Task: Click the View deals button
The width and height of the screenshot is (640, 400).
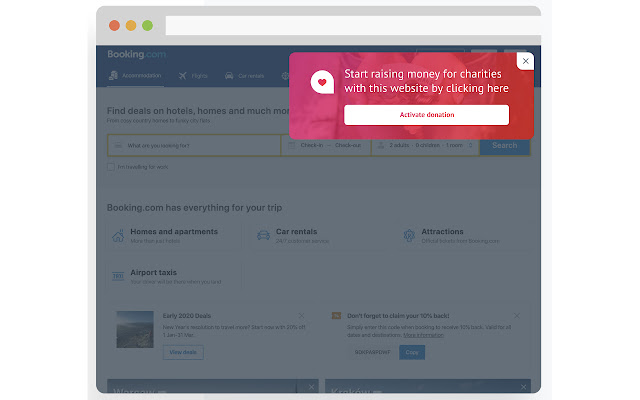Action: (183, 352)
